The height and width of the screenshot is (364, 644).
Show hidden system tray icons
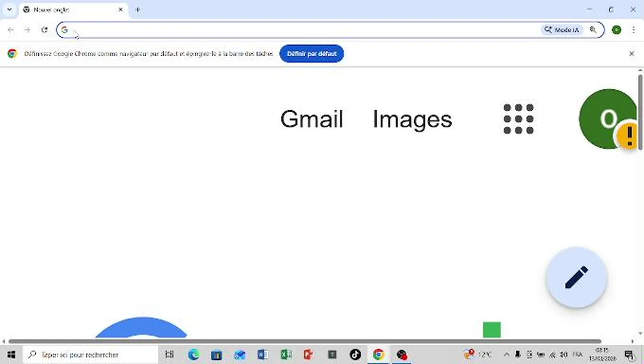[x=507, y=354]
